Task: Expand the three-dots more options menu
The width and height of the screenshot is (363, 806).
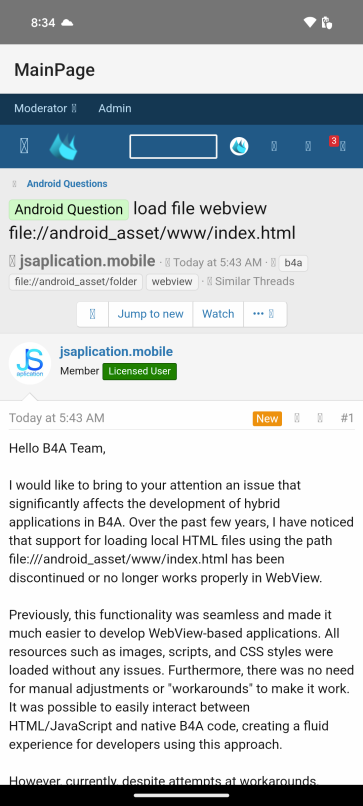Action: point(265,314)
